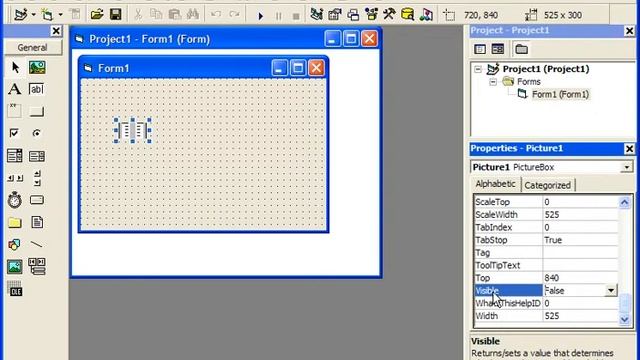Select the PictureBox tool in the toolbox
Image resolution: width=640 pixels, height=360 pixels.
[x=37, y=67]
